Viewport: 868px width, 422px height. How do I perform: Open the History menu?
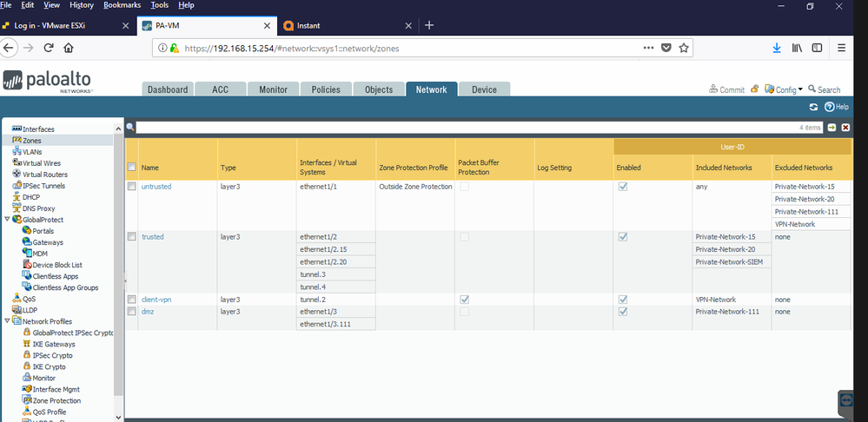(82, 5)
